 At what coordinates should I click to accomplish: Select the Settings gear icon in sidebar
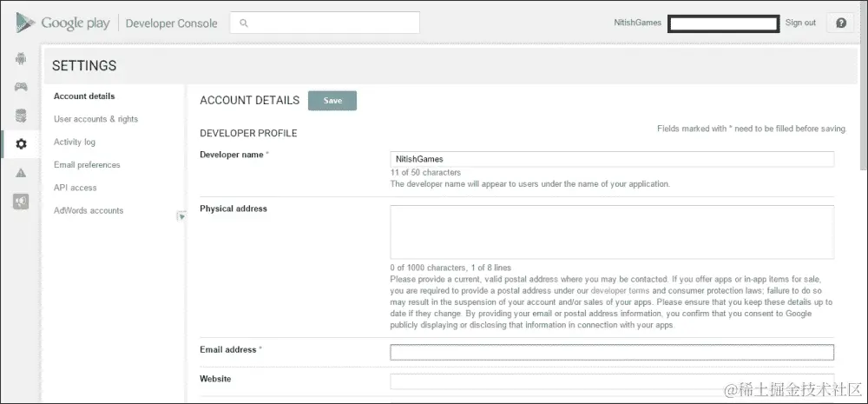point(21,144)
